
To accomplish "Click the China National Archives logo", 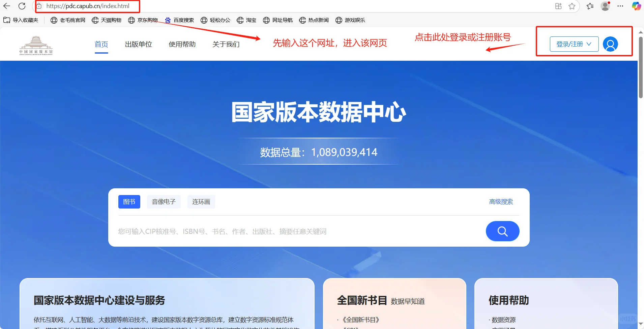I will click(x=36, y=45).
